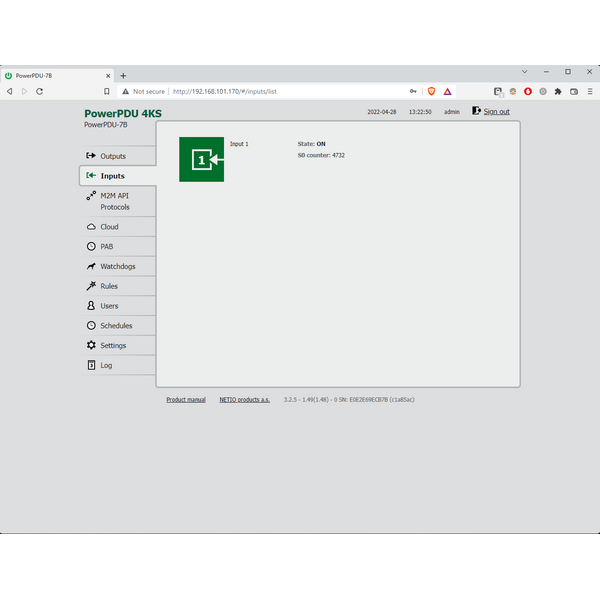Open a new browser tab
This screenshot has height=600, width=600.
(x=123, y=75)
